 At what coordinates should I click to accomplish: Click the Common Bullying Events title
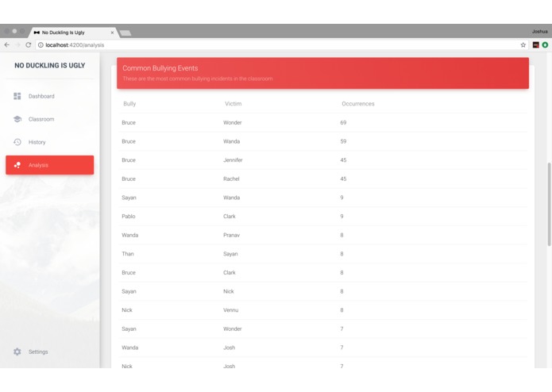(160, 68)
